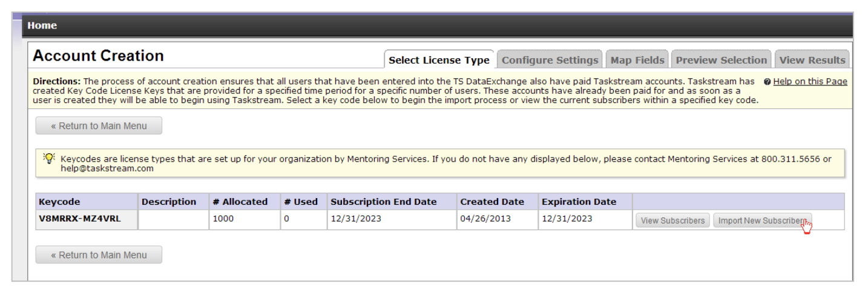Click the # Allocated column header
This screenshot has width=868, height=298.
tap(244, 202)
